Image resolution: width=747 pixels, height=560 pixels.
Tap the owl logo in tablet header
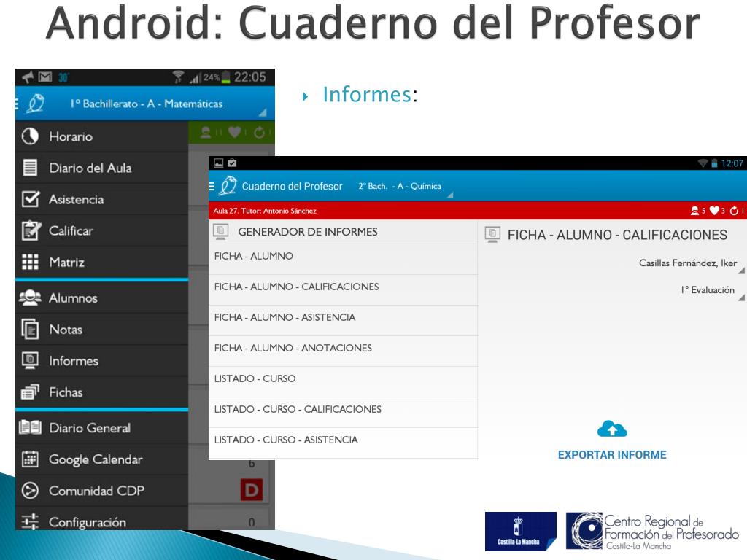[228, 186]
